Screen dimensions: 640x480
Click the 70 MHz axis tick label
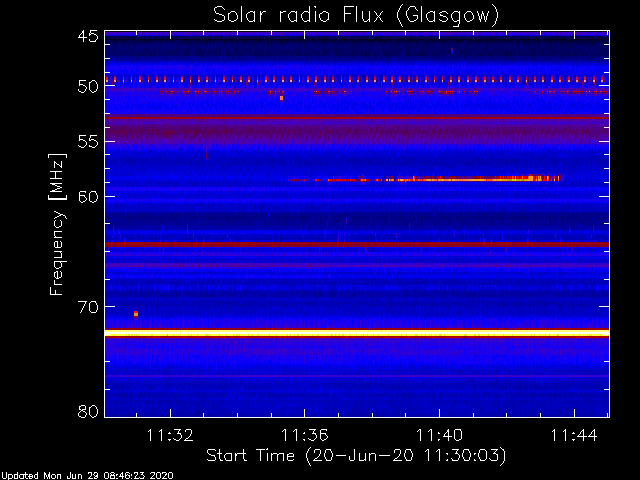88,307
